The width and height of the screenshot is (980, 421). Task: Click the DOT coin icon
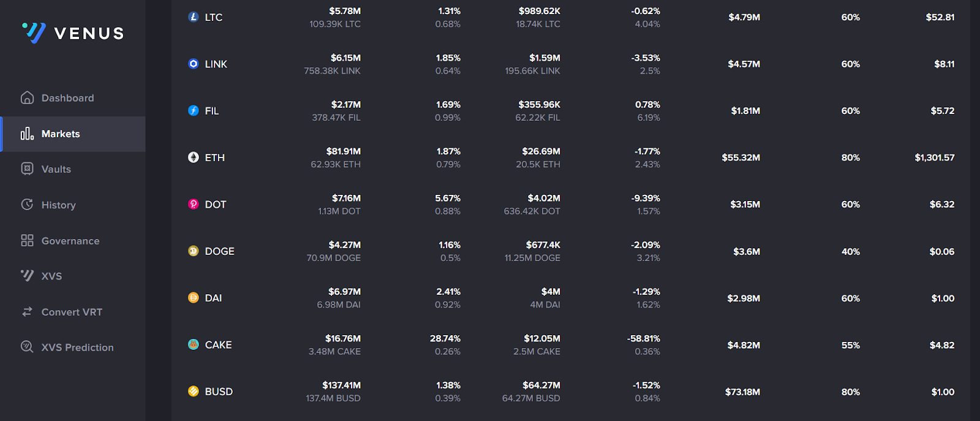tap(194, 204)
